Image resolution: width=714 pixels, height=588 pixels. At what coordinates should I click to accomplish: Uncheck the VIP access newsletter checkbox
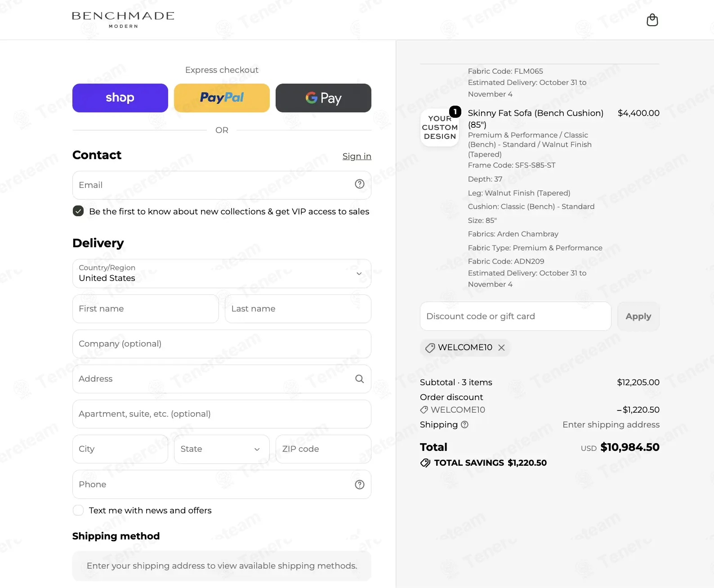pos(78,211)
